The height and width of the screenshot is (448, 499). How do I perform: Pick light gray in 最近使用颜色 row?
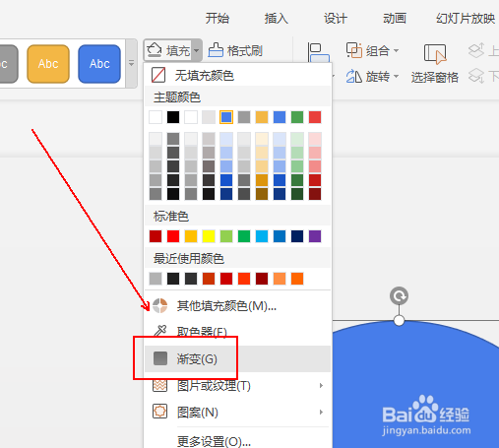156,279
